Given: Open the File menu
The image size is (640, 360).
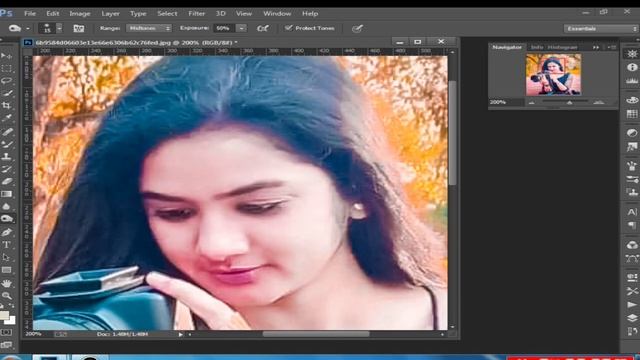Looking at the screenshot, I should 30,13.
